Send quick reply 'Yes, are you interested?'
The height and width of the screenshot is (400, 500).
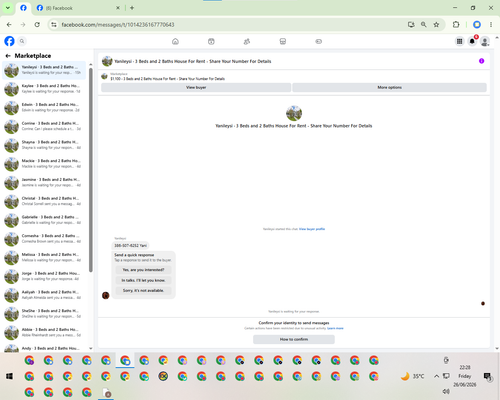click(143, 270)
